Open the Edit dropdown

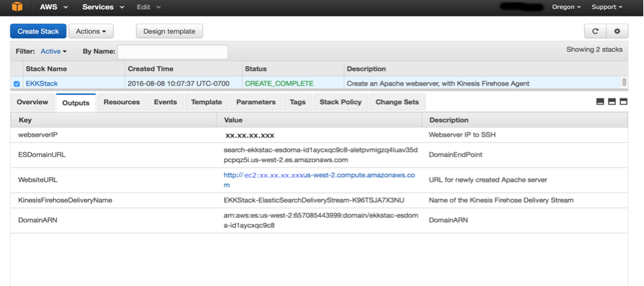(149, 7)
